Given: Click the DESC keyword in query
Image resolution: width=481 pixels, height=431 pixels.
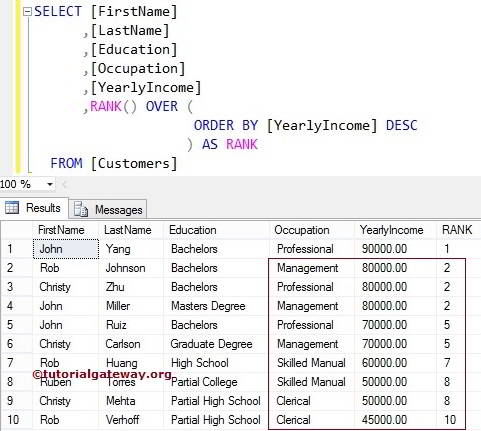Looking at the screenshot, I should coord(401,126).
